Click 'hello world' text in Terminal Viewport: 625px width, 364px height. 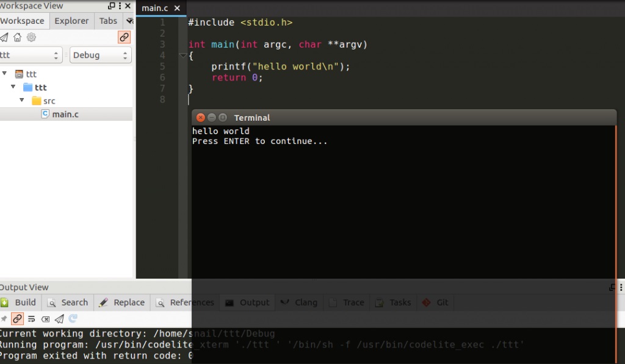click(221, 131)
